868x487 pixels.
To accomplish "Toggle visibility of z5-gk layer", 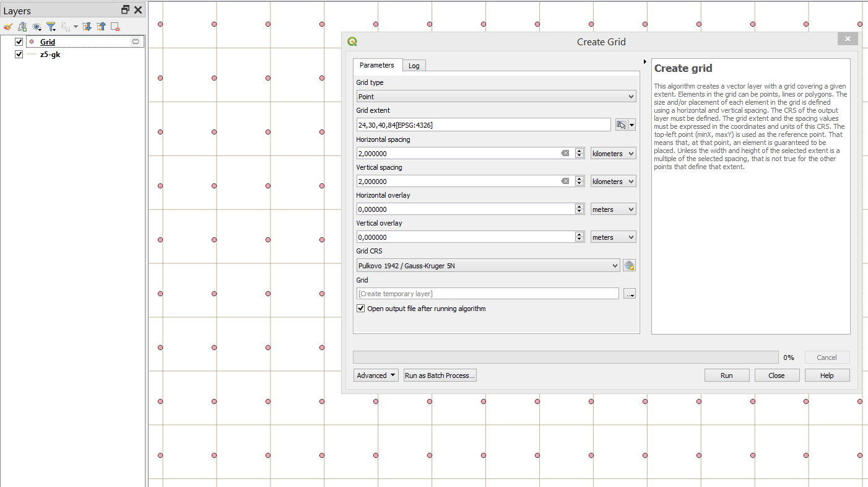I will (19, 55).
